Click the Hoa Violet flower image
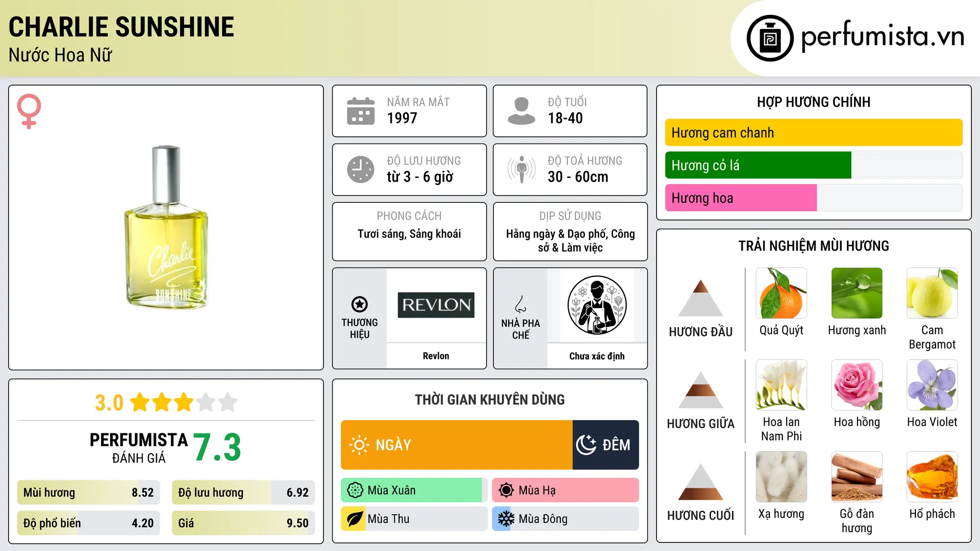Screen dimensions: 980x551 tap(932, 385)
